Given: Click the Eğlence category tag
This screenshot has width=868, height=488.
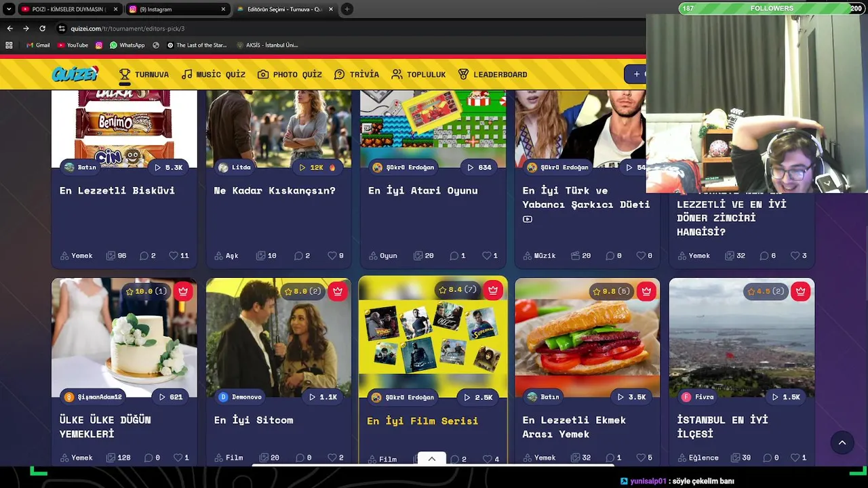Looking at the screenshot, I should coord(697,457).
